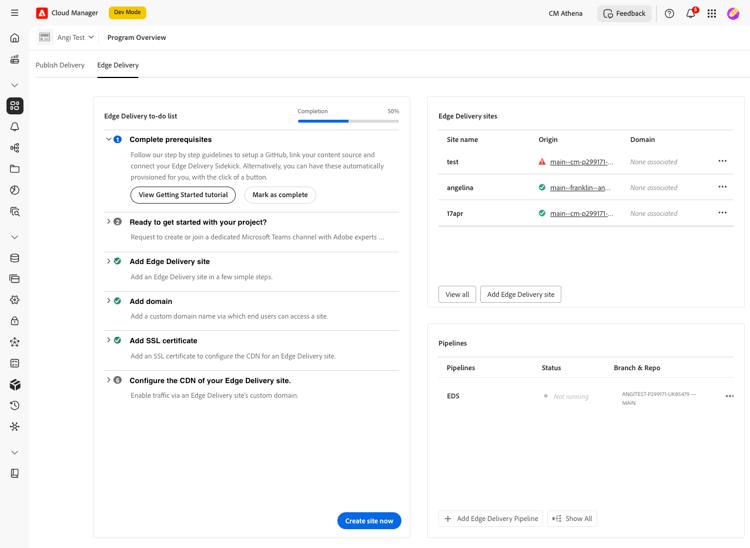
Task: Expand Configure the CDN step
Action: 109,380
